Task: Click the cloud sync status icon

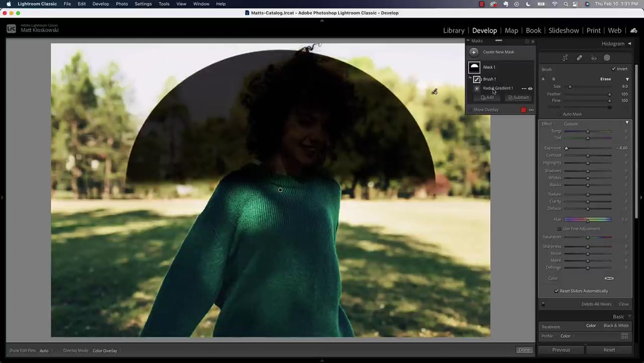Action: coord(634,31)
